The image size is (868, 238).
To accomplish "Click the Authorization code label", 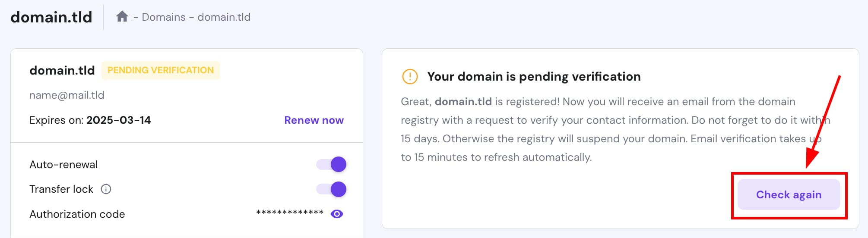I will coord(77,214).
